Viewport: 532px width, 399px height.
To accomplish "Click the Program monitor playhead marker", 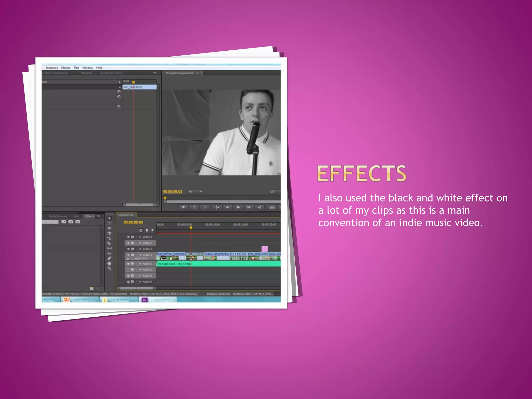I will coord(165,198).
